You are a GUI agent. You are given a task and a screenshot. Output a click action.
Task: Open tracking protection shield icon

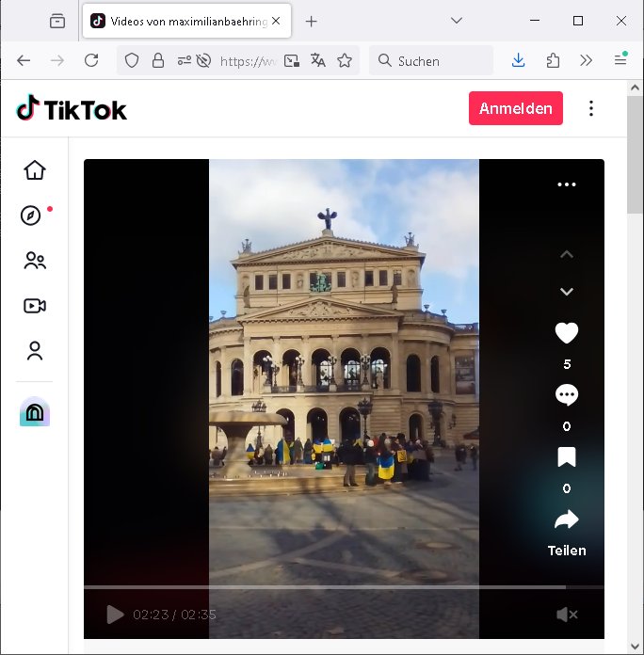point(132,60)
